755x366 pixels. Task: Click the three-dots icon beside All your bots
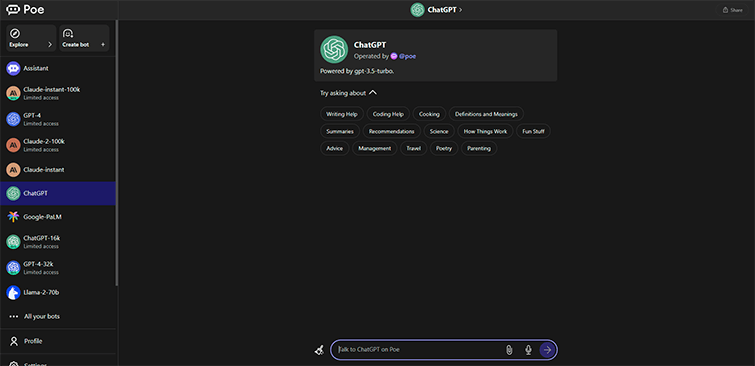tap(14, 316)
